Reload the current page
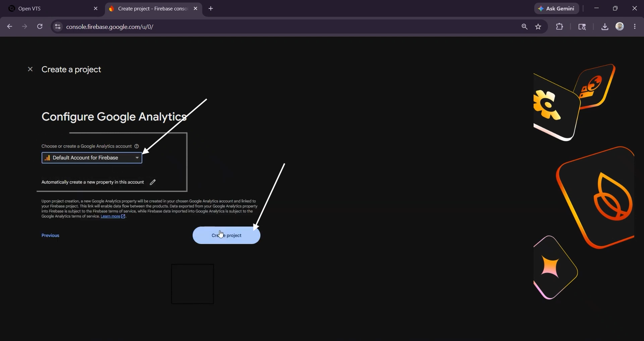The image size is (644, 341). [x=40, y=27]
